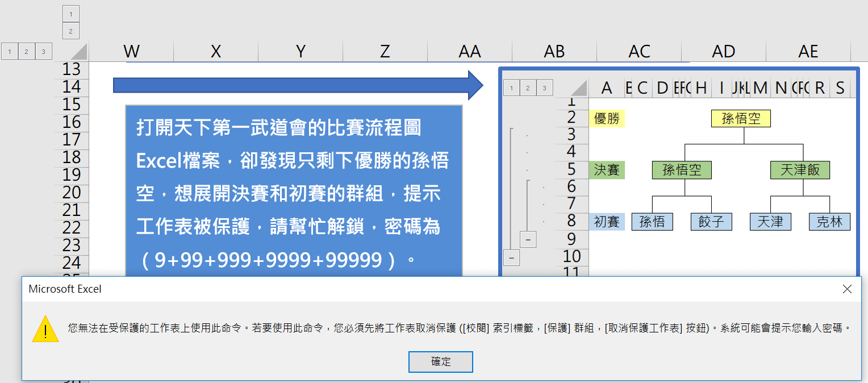Viewport: 868px width, 383px height.
Task: Click the yellow 優勝 label in the bracket picture
Action: tap(607, 118)
